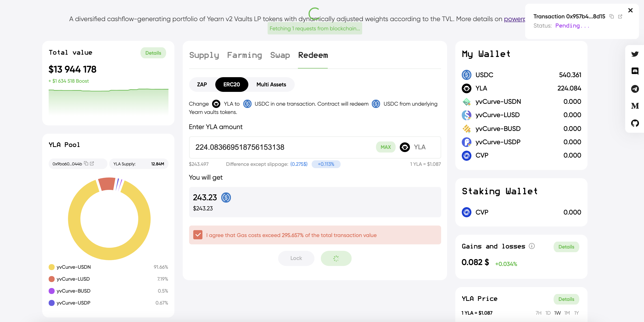Select the 1W YLA price range
Image resolution: width=644 pixels, height=322 pixels.
click(x=557, y=313)
